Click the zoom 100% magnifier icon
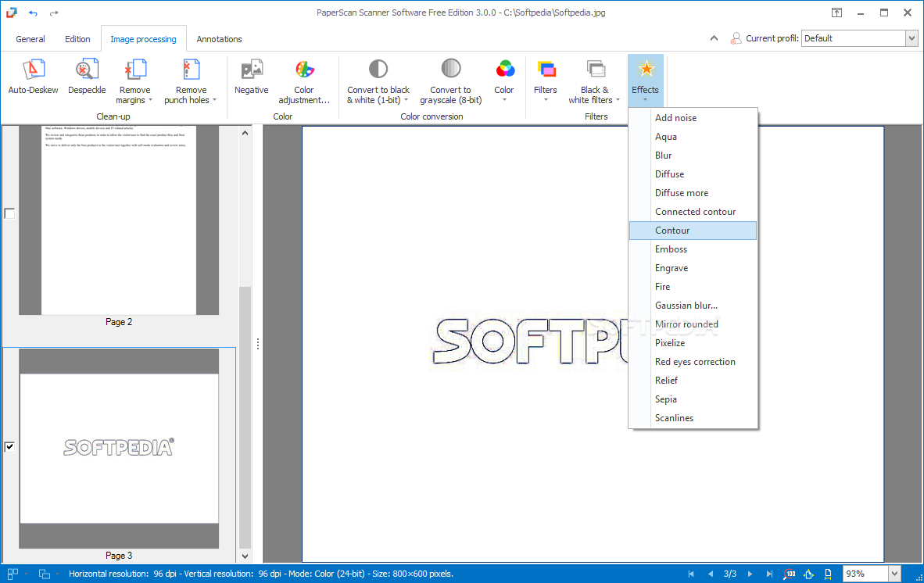Screen dimensions: 924x583 (789, 574)
